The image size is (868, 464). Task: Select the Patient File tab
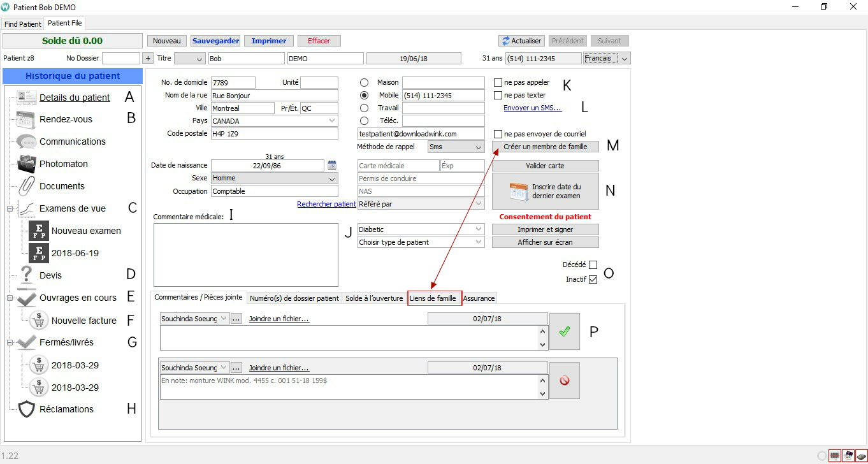(64, 24)
